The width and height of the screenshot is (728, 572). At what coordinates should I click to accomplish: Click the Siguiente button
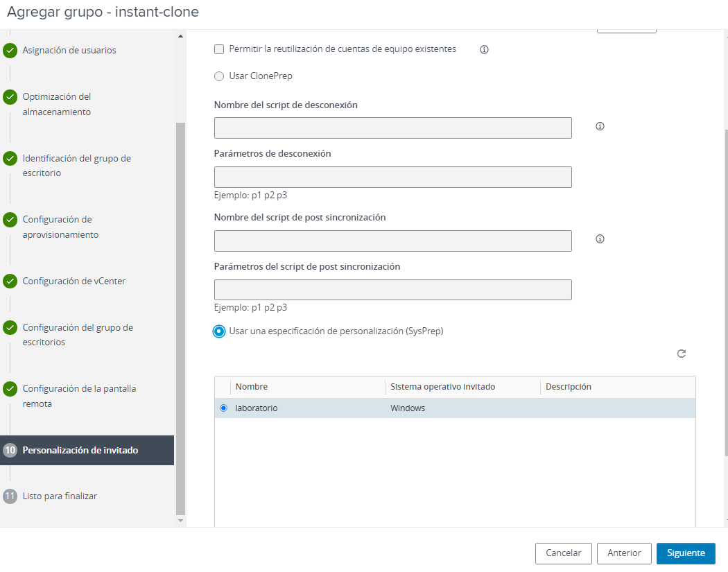[x=685, y=553]
